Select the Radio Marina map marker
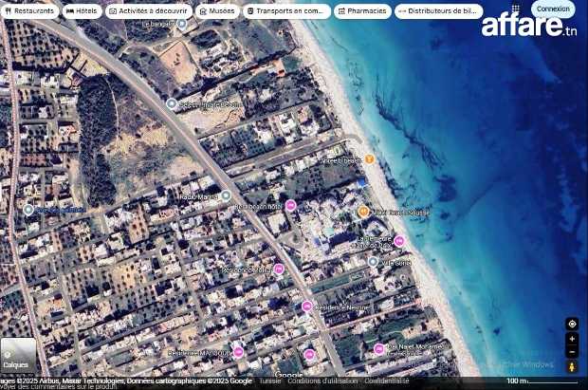588x390 pixels. pyautogui.click(x=226, y=195)
